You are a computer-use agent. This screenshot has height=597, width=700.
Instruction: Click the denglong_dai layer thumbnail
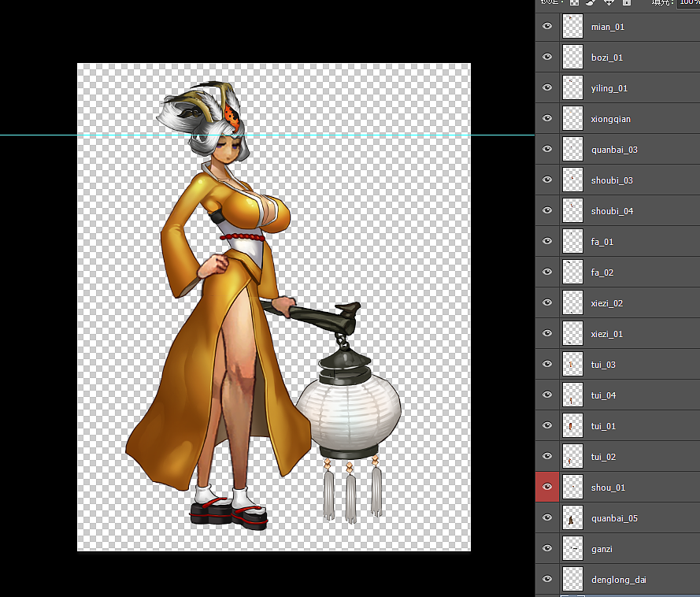point(572,580)
